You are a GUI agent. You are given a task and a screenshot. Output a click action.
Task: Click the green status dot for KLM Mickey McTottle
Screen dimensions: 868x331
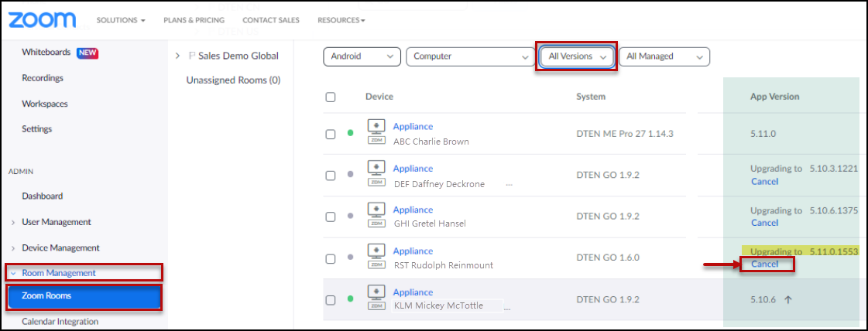click(350, 299)
